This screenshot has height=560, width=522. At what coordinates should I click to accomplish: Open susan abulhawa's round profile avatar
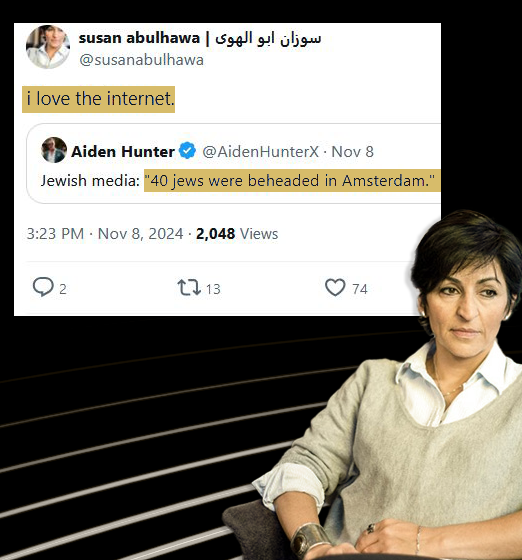[48, 46]
